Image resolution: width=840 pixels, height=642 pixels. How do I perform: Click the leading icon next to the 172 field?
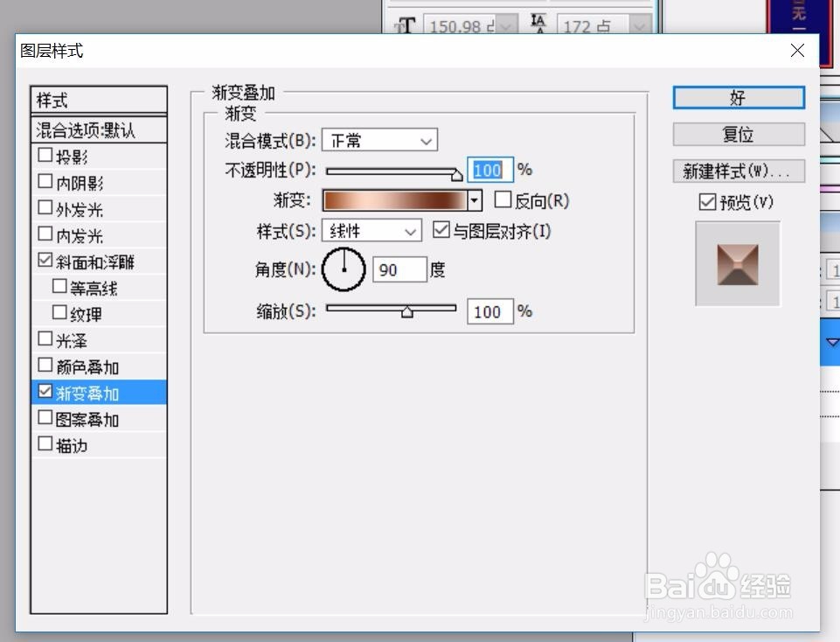tap(541, 24)
